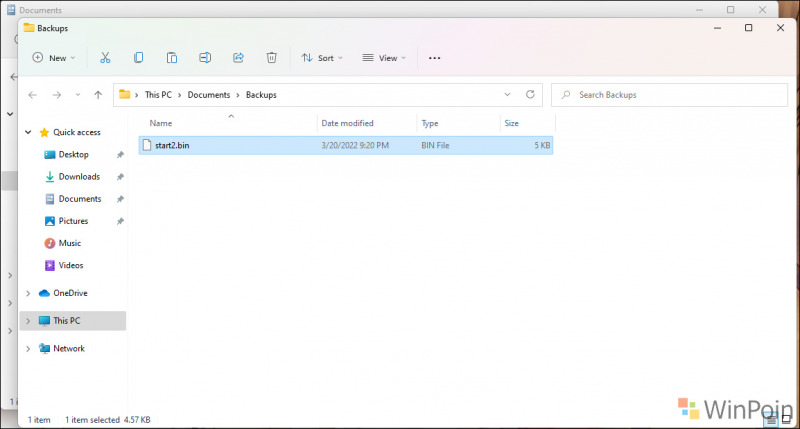
Task: Click the Backups window title folder icon
Action: [29, 28]
